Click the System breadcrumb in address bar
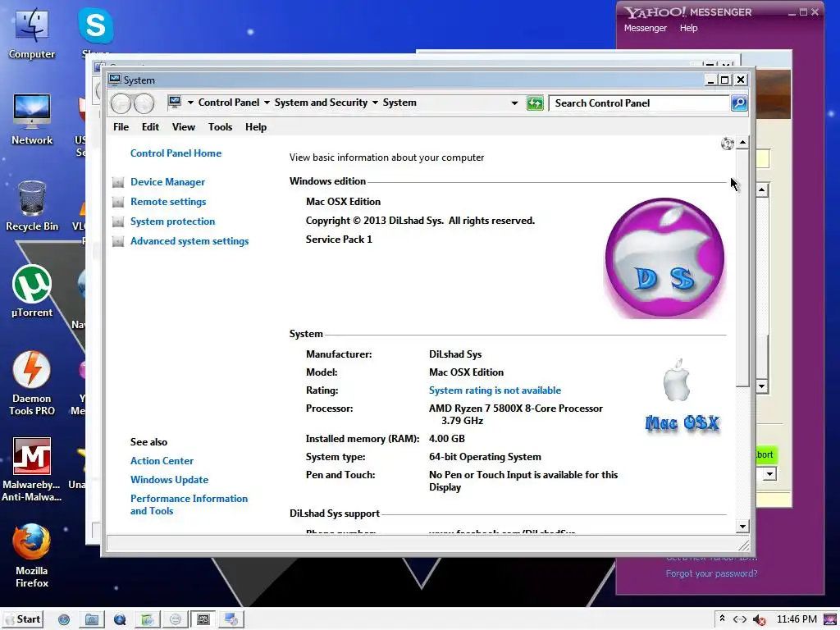The width and height of the screenshot is (840, 630). (399, 103)
